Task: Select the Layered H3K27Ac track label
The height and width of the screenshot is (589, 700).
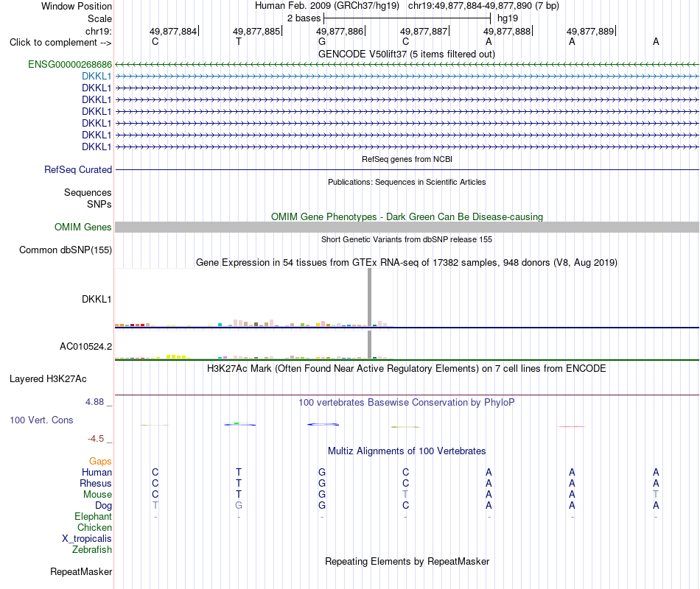Action: coord(48,379)
